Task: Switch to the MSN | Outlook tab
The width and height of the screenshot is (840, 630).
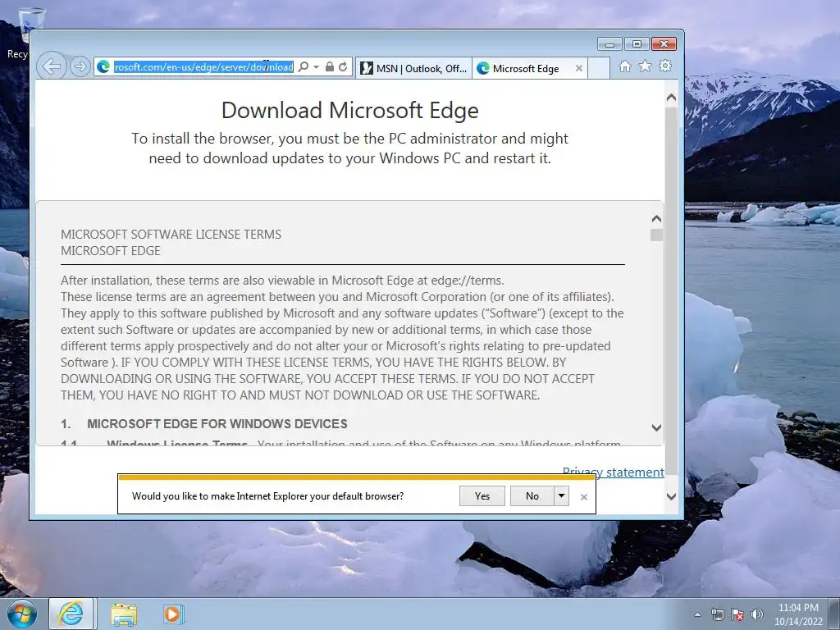Action: point(413,69)
